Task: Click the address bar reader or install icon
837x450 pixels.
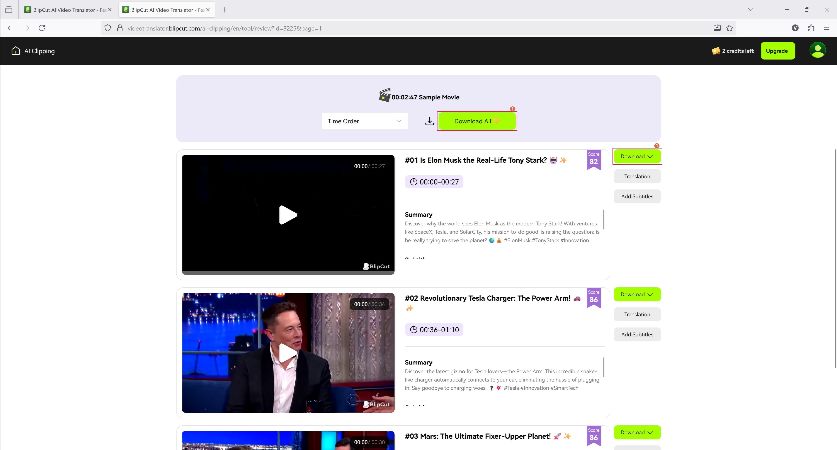Action: [717, 28]
